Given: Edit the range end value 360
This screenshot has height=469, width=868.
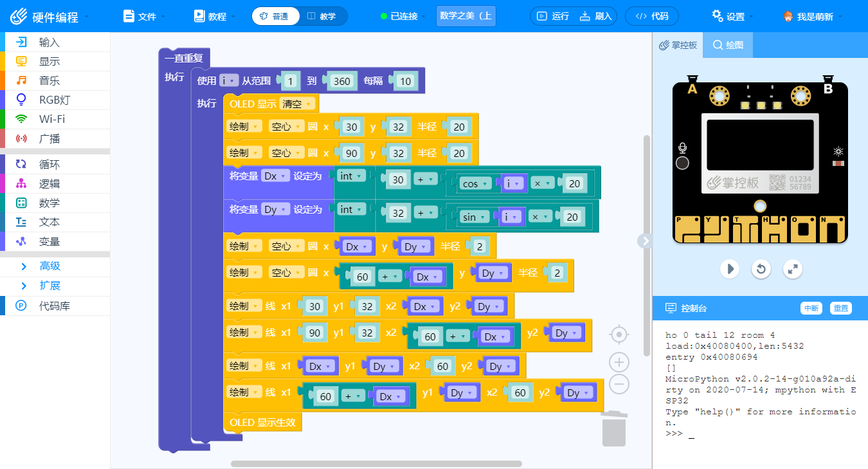Looking at the screenshot, I should 342,81.
